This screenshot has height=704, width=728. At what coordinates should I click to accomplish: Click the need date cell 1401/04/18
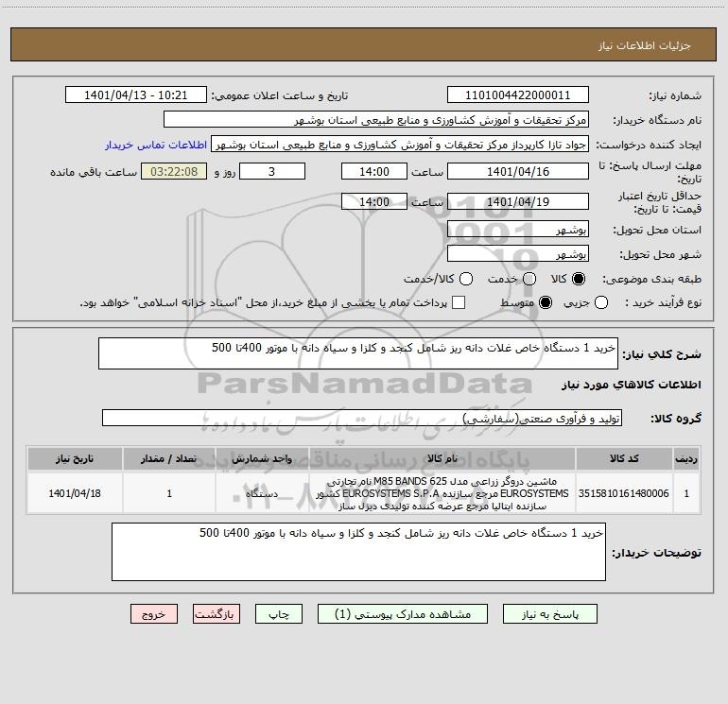[75, 493]
